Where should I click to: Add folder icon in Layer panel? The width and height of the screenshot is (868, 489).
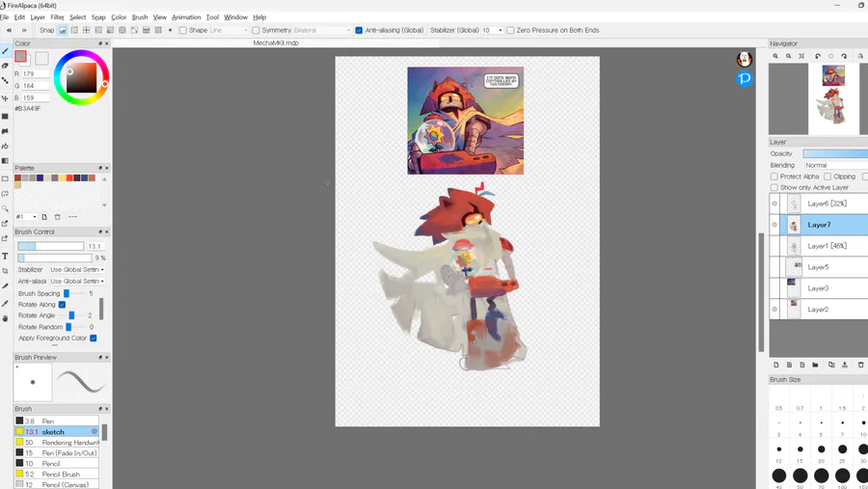pyautogui.click(x=815, y=365)
